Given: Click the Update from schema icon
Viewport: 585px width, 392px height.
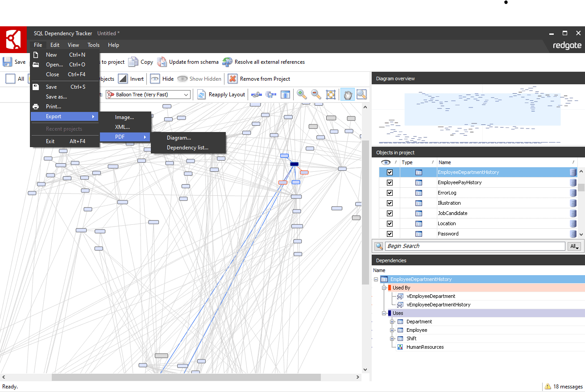Looking at the screenshot, I should click(162, 62).
